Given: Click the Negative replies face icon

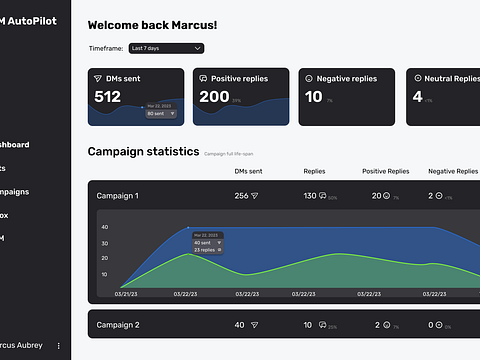Looking at the screenshot, I should (x=309, y=79).
